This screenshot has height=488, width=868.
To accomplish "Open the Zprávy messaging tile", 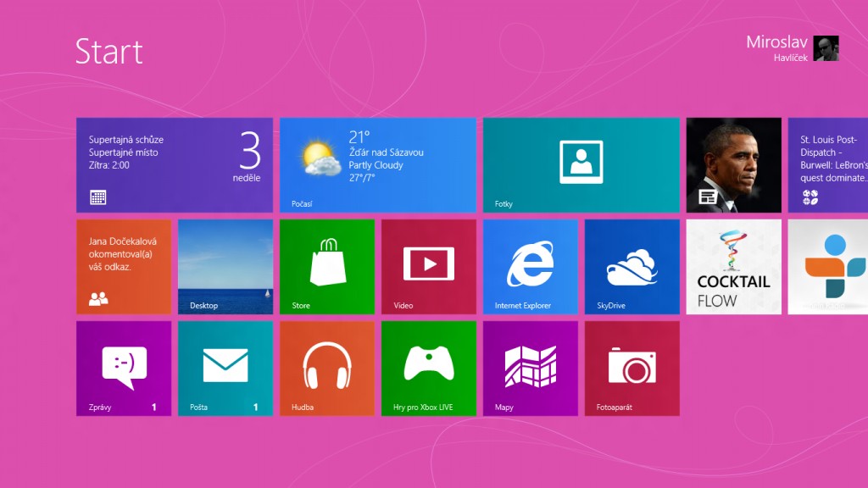I will [x=124, y=369].
